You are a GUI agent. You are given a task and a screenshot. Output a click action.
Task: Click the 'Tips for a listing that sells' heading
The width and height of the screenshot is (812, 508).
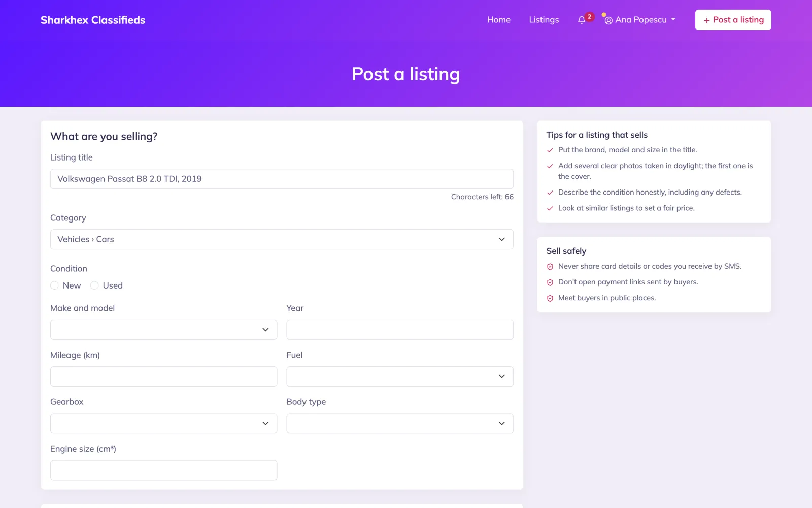(x=597, y=135)
